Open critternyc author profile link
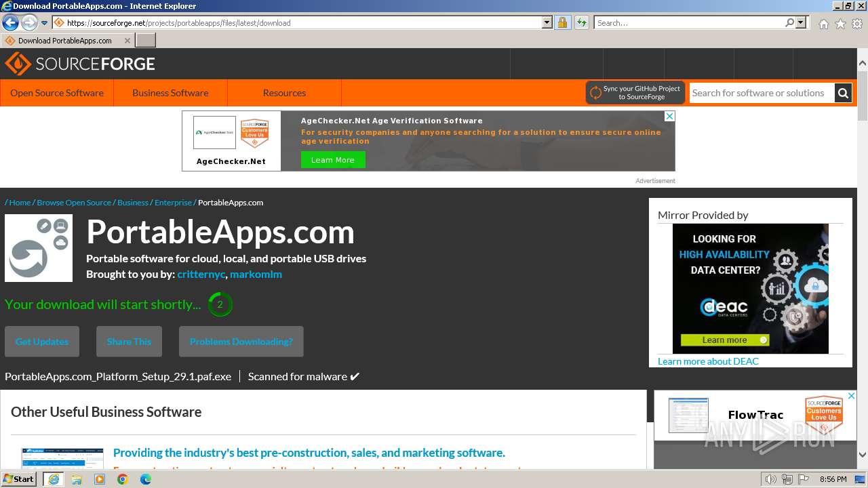The height and width of the screenshot is (488, 868). point(201,274)
